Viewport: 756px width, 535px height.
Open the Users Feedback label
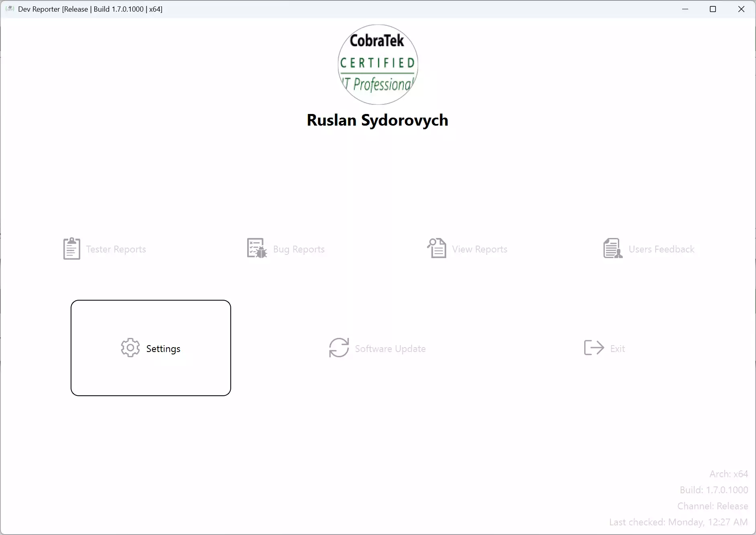pyautogui.click(x=661, y=249)
